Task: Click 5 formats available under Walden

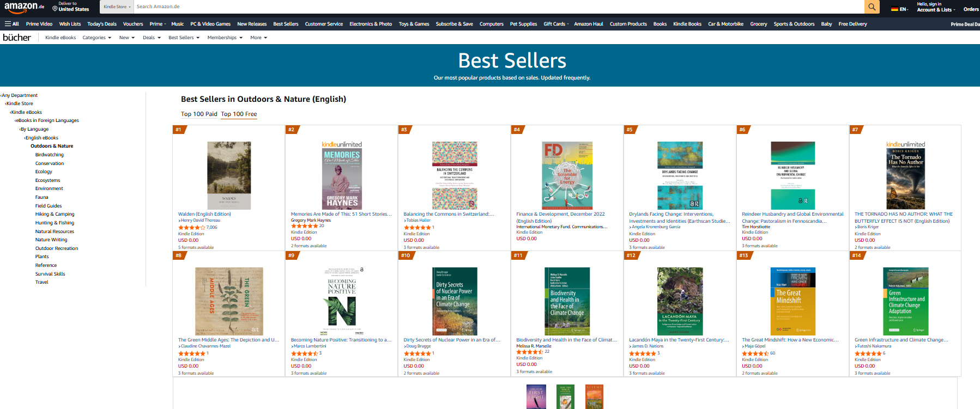Action: [x=196, y=247]
